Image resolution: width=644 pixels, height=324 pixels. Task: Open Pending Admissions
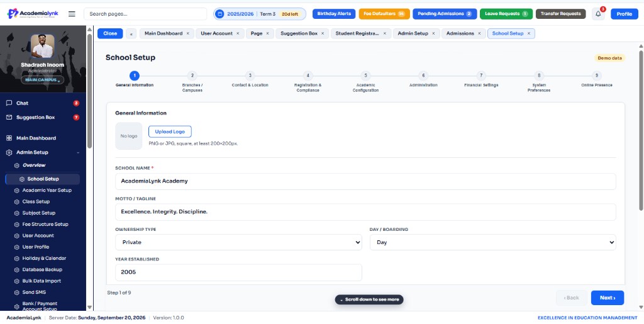[x=445, y=14]
